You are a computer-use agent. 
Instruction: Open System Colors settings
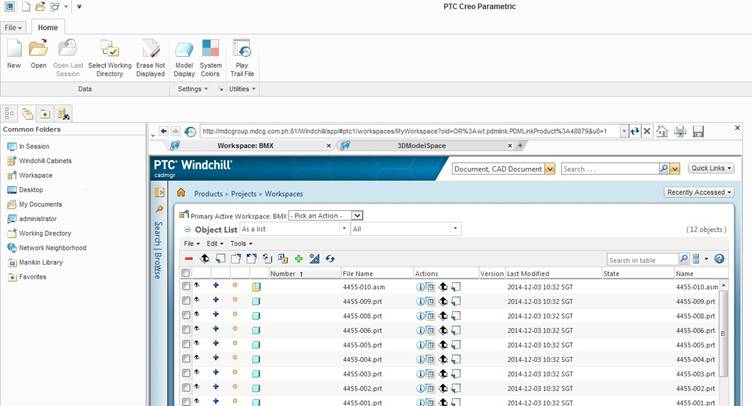pos(211,58)
